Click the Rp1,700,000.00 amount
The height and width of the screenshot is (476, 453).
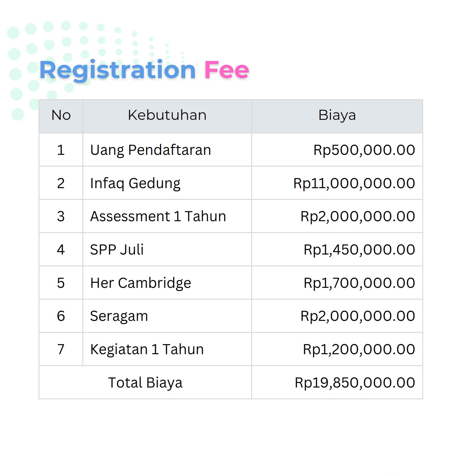click(x=359, y=283)
